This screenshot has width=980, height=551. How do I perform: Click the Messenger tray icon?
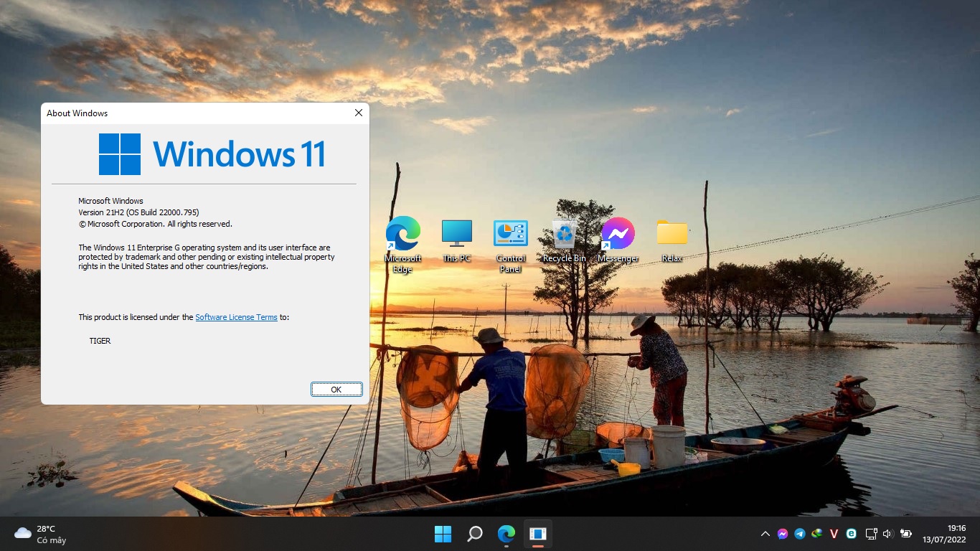click(x=783, y=534)
